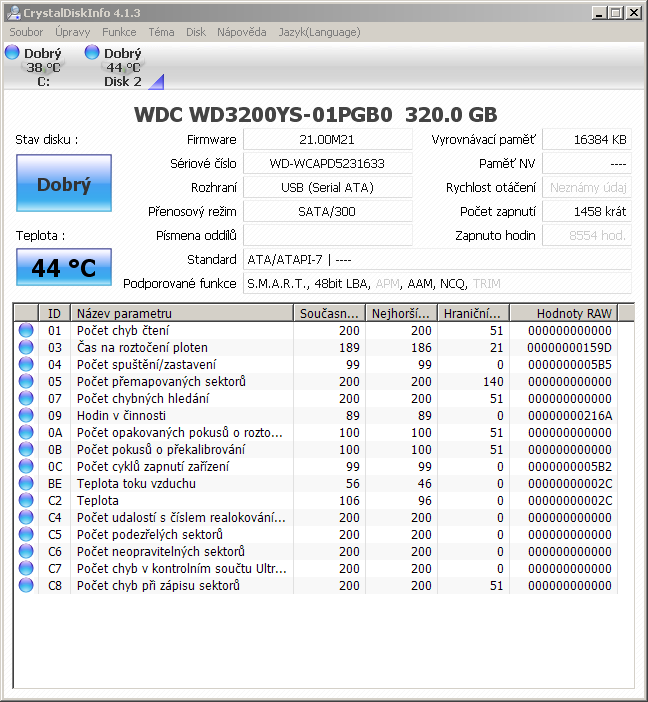Click status orb of row 07 chybných hledání
648x702 pixels.
point(26,398)
